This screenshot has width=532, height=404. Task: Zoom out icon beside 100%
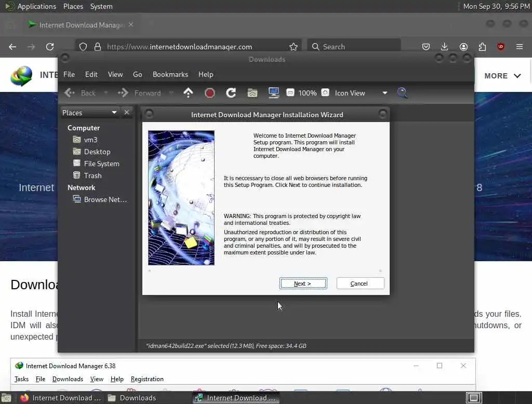[290, 92]
